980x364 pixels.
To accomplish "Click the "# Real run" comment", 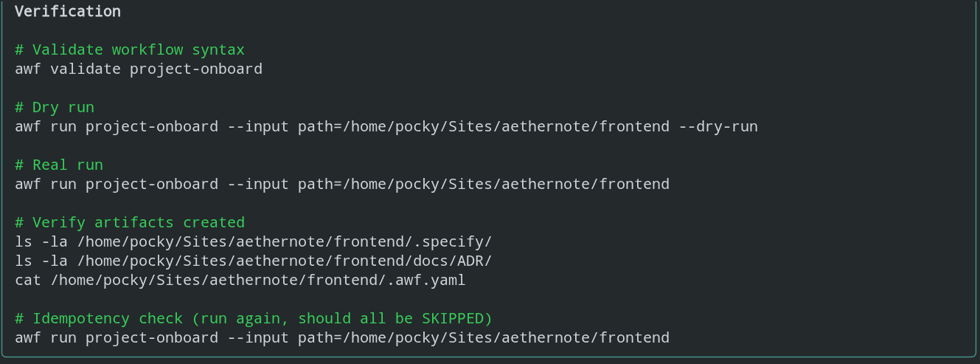I will click(58, 165).
